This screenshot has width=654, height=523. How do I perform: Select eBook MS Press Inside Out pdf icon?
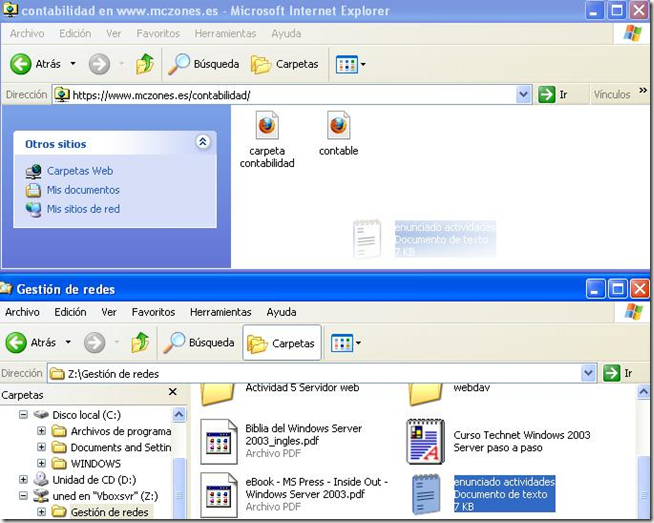coord(219,495)
